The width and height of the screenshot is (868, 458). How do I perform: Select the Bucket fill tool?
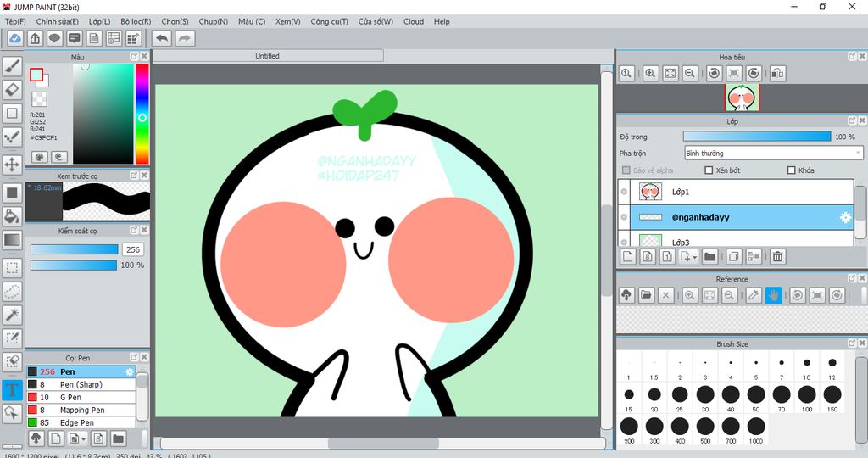pyautogui.click(x=12, y=216)
